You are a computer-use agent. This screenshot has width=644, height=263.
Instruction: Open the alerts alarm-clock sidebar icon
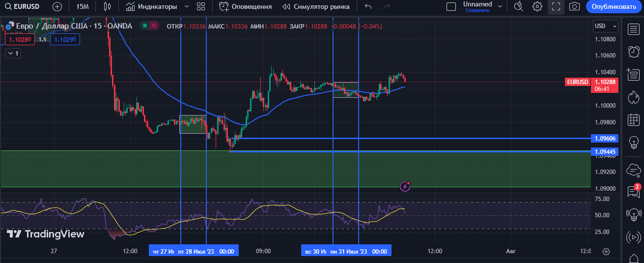[x=633, y=52]
